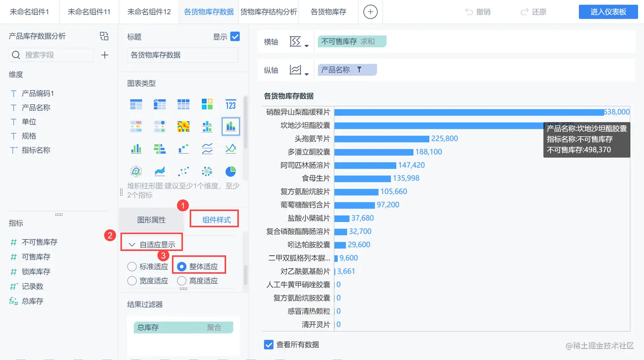Uncheck the 显示 title checkbox
The height and width of the screenshot is (360, 644).
pos(236,36)
